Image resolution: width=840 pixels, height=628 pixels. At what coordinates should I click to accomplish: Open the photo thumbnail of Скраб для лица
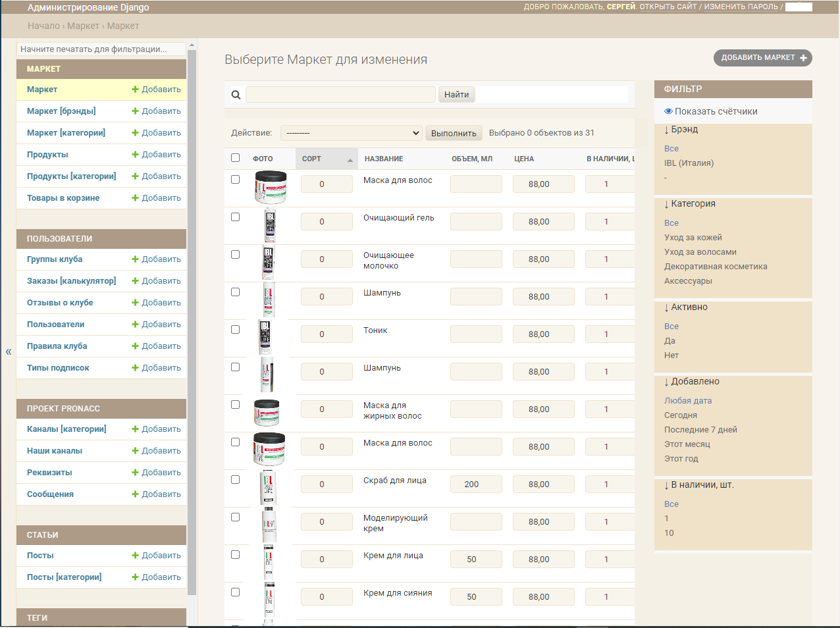268,488
